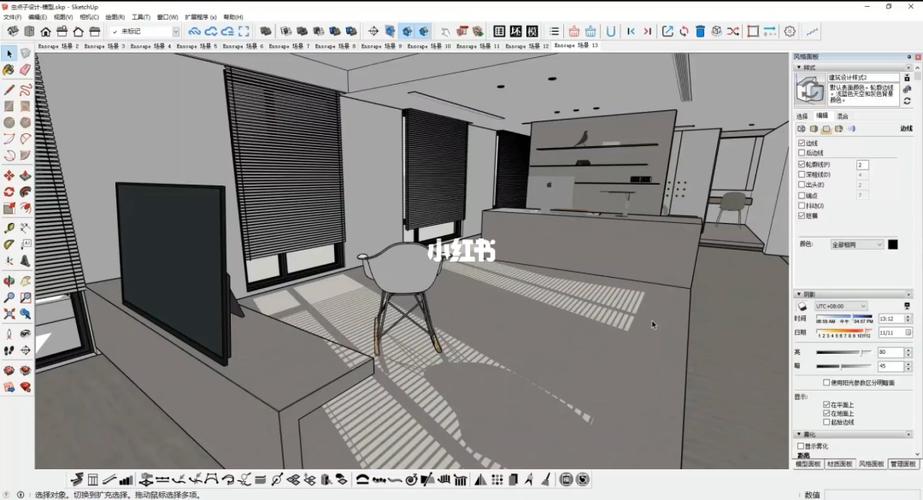Open the 编辑(E) menu
This screenshot has width=923, height=500.
click(x=37, y=17)
